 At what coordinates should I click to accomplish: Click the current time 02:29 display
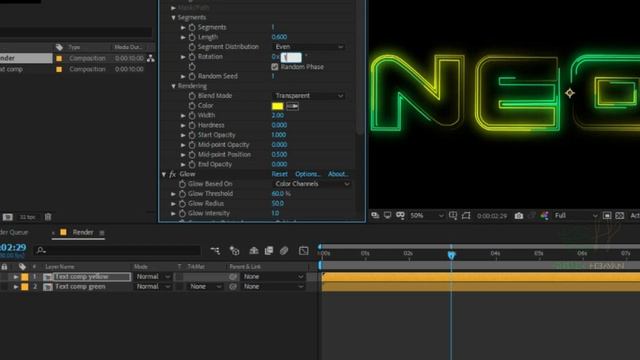tap(13, 247)
